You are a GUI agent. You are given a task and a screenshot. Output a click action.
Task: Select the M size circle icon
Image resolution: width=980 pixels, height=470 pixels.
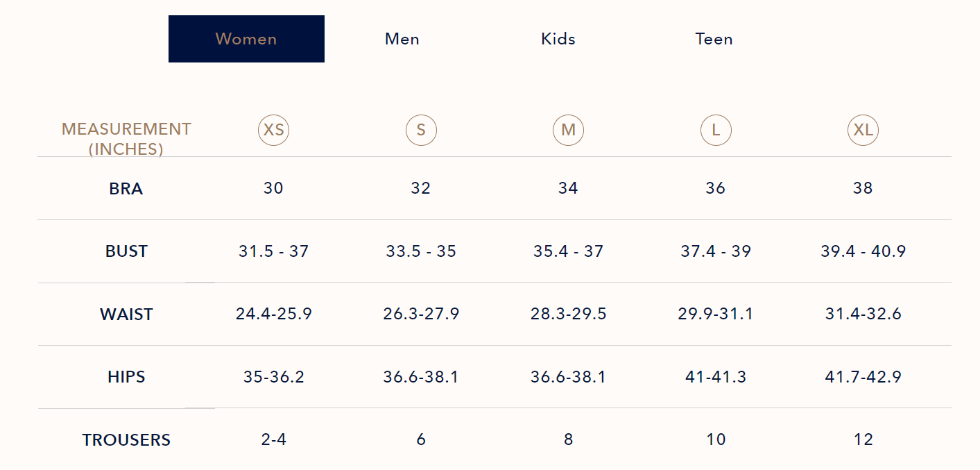[568, 130]
